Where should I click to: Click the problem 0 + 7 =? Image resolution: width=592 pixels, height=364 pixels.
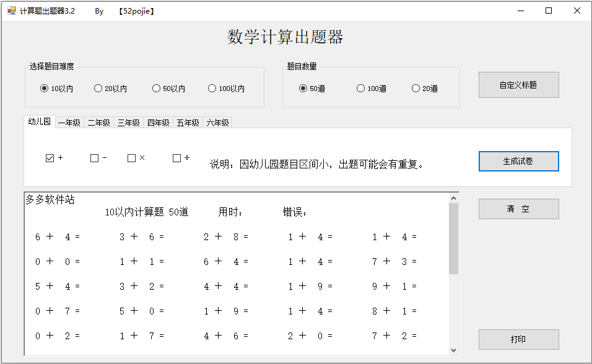click(x=58, y=311)
